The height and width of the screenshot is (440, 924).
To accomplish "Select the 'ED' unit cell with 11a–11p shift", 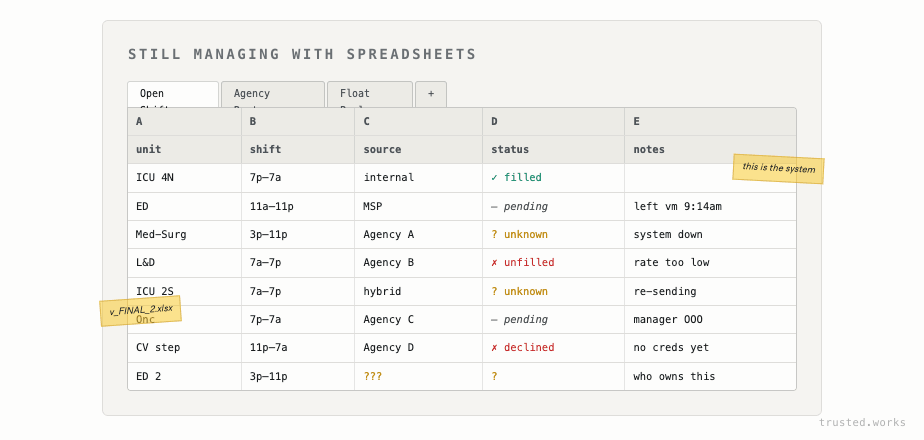I will click(x=184, y=206).
